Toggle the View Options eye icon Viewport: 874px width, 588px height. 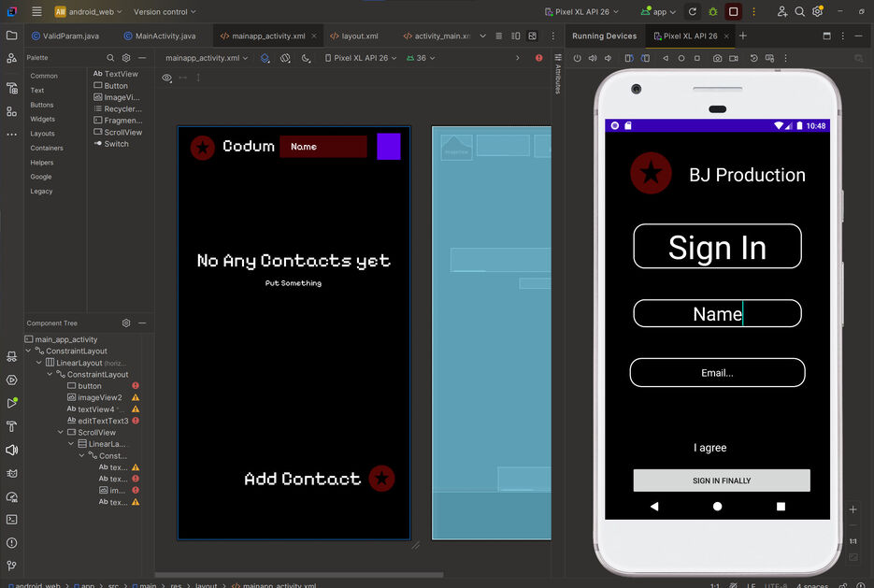(x=166, y=78)
